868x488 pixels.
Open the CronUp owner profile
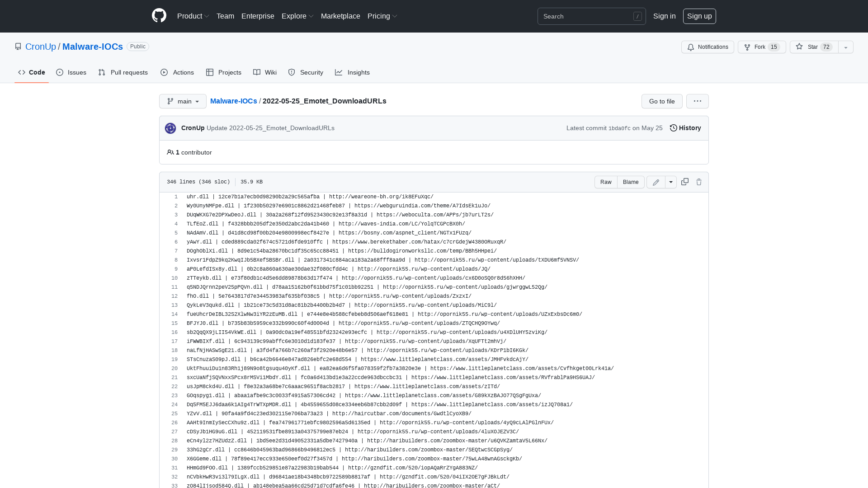coord(41,47)
